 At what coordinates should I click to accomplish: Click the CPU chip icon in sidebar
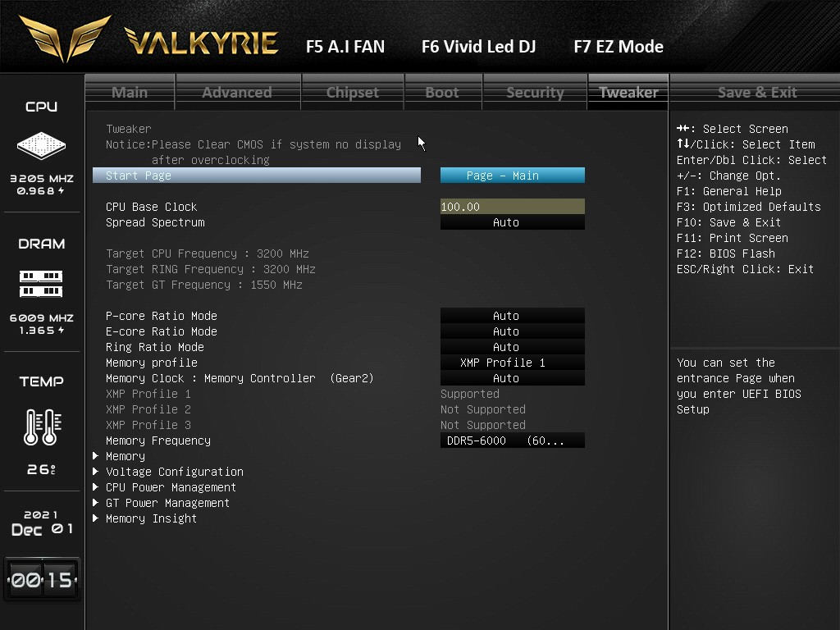click(41, 145)
